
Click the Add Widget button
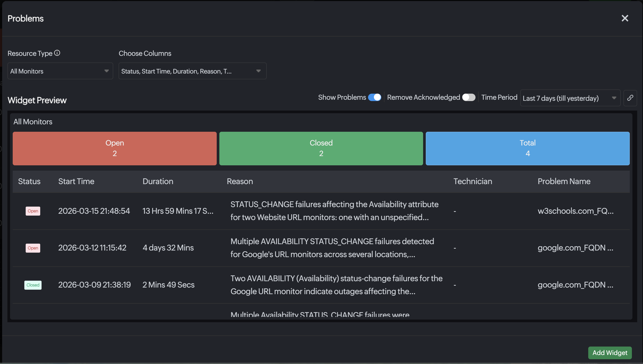(x=610, y=353)
